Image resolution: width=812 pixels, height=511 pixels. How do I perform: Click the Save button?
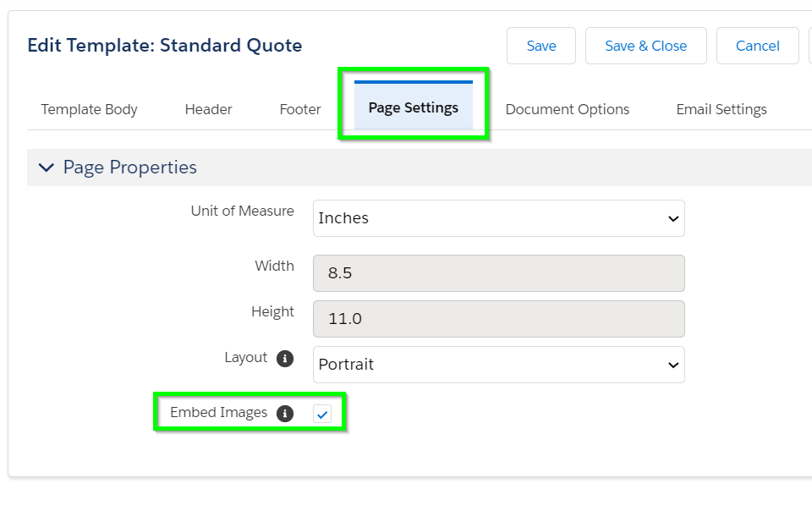pyautogui.click(x=541, y=46)
